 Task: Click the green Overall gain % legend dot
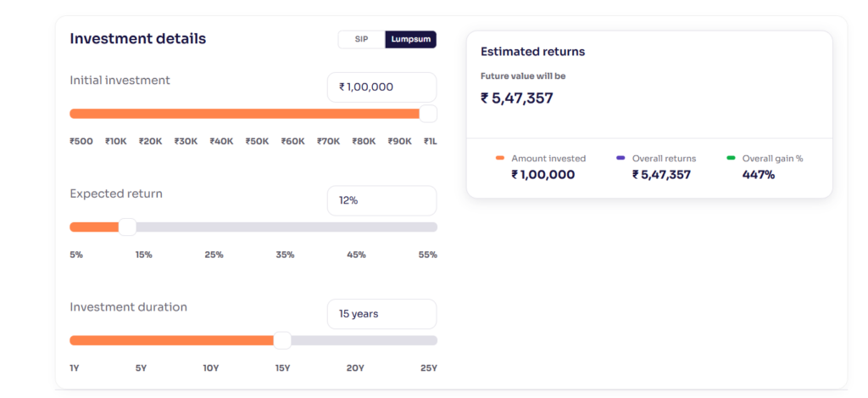[x=731, y=159]
